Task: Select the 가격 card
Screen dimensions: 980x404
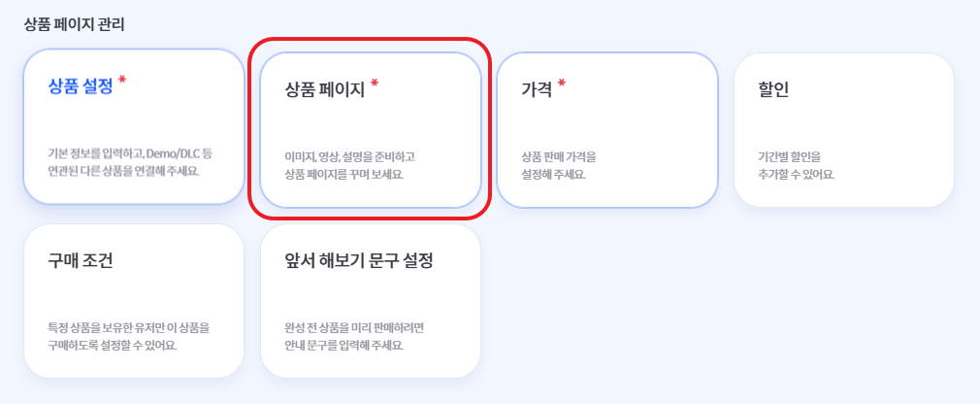Action: point(606,129)
